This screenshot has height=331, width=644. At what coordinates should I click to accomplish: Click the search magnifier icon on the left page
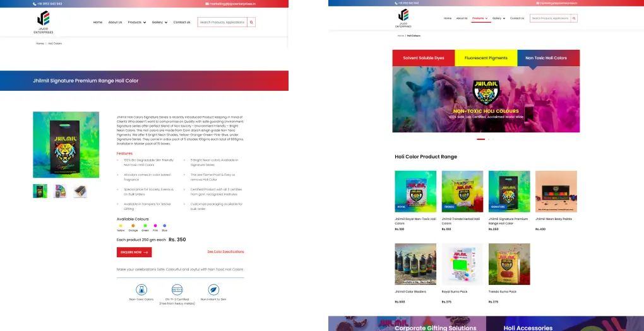[x=251, y=22]
